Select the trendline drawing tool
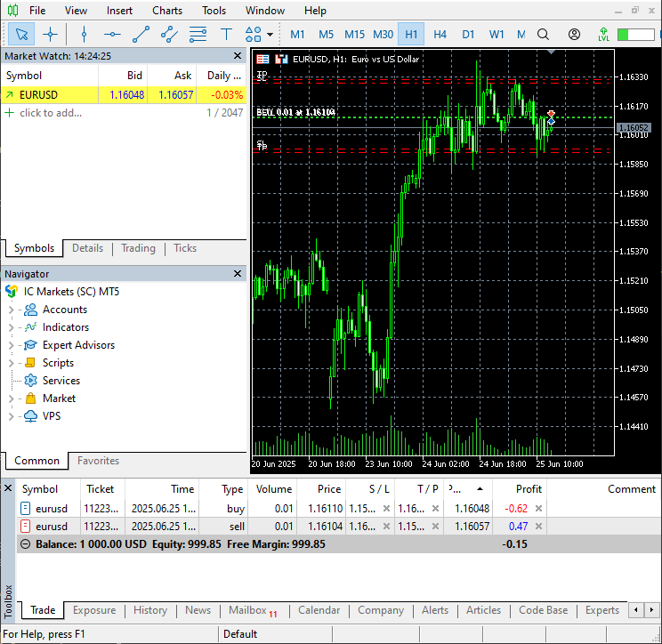This screenshot has width=662, height=644. click(141, 35)
